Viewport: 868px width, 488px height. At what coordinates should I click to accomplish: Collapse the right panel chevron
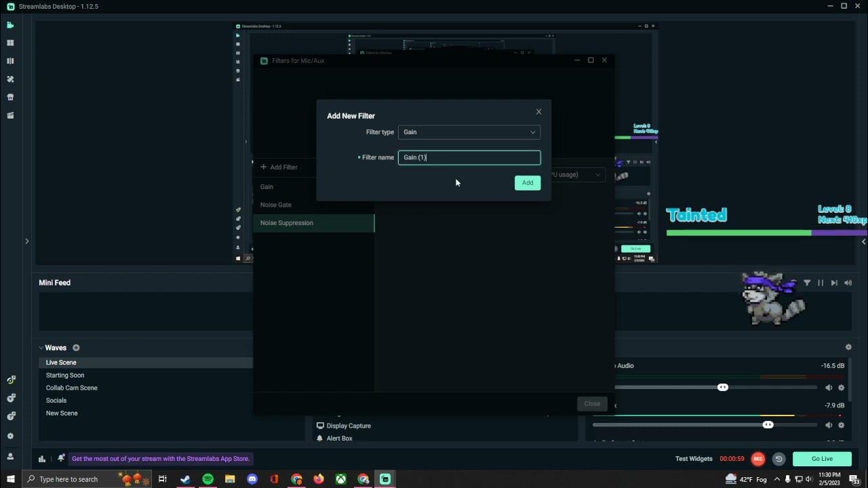coord(863,242)
